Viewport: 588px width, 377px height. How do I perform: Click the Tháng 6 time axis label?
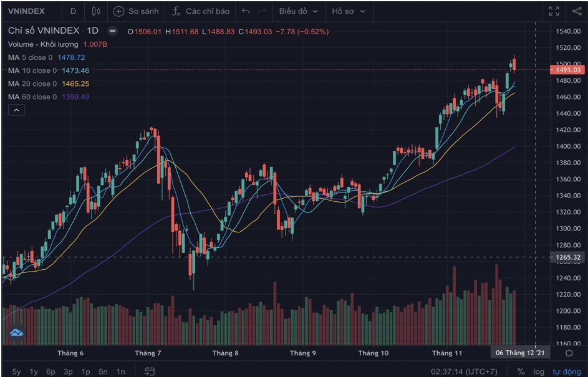point(70,353)
